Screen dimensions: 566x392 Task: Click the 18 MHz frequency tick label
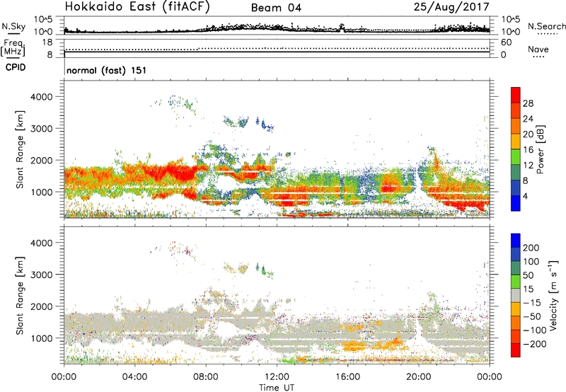47,42
